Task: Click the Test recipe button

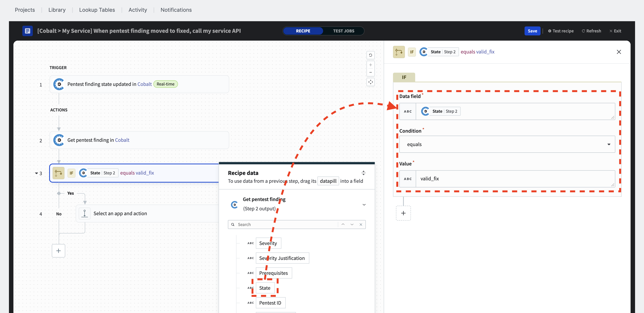Action: point(561,30)
